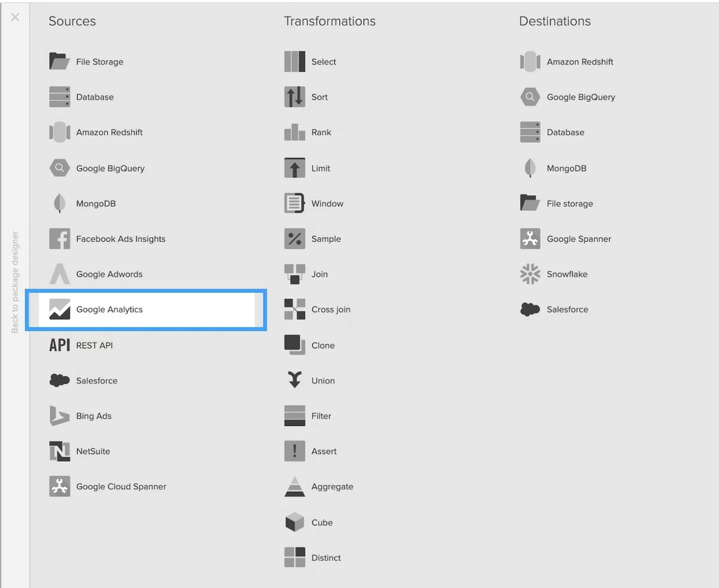Select the Snowflake destination icon

(530, 274)
